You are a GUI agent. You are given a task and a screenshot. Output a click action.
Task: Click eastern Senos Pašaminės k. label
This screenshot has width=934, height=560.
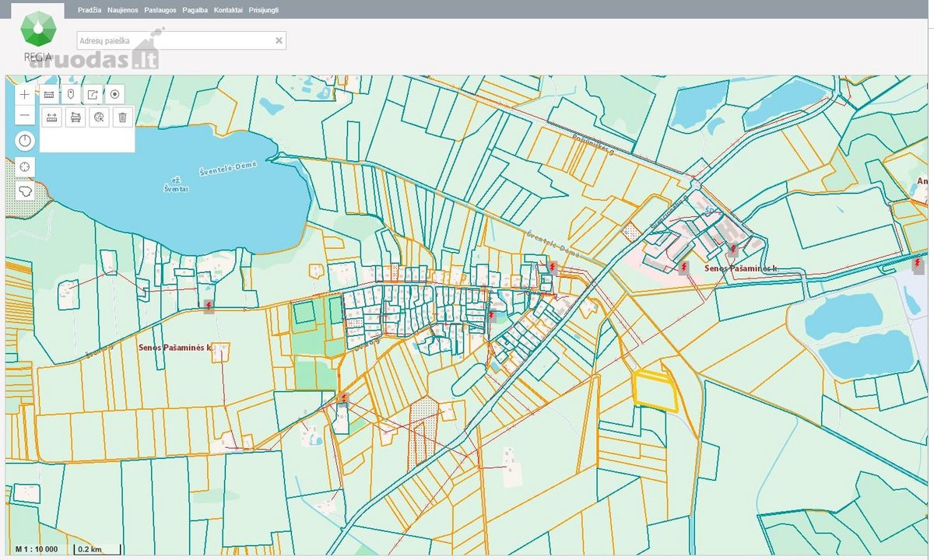pyautogui.click(x=742, y=268)
